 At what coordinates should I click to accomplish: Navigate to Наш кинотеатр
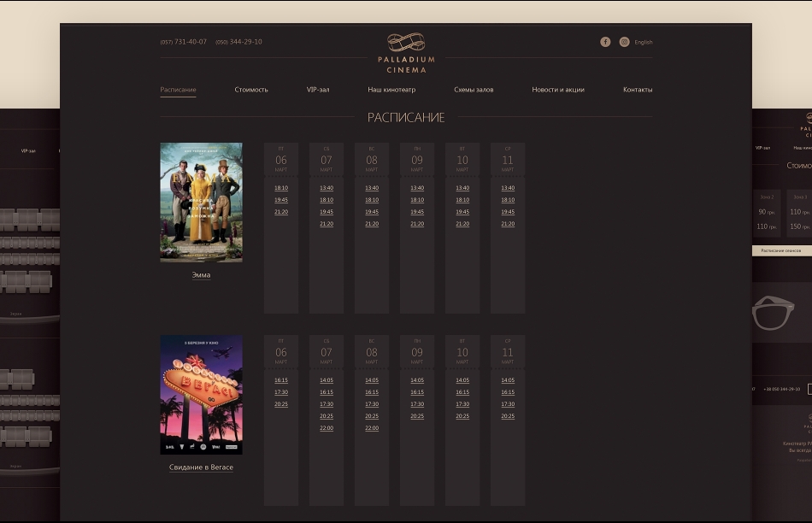(x=391, y=90)
